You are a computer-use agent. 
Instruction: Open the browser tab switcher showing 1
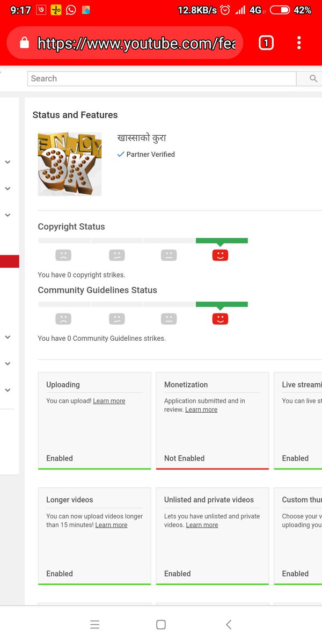[266, 43]
